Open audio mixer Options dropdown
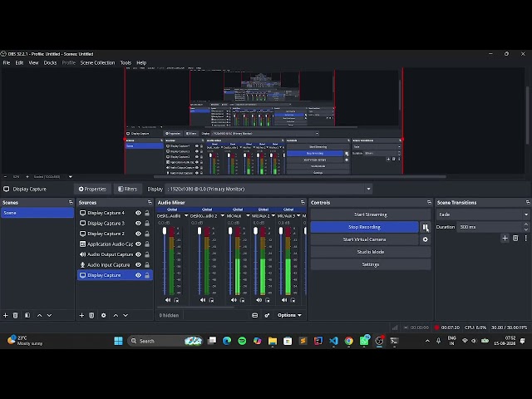Image resolution: width=532 pixels, height=399 pixels. click(289, 315)
